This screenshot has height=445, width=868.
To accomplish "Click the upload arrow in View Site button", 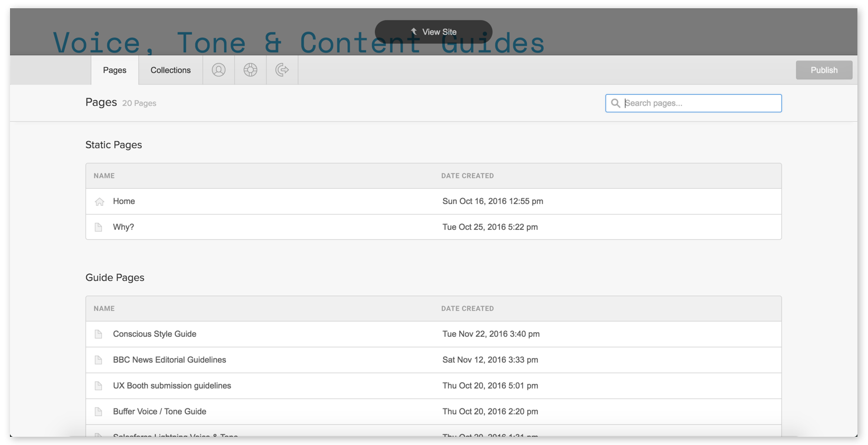I will click(x=413, y=31).
